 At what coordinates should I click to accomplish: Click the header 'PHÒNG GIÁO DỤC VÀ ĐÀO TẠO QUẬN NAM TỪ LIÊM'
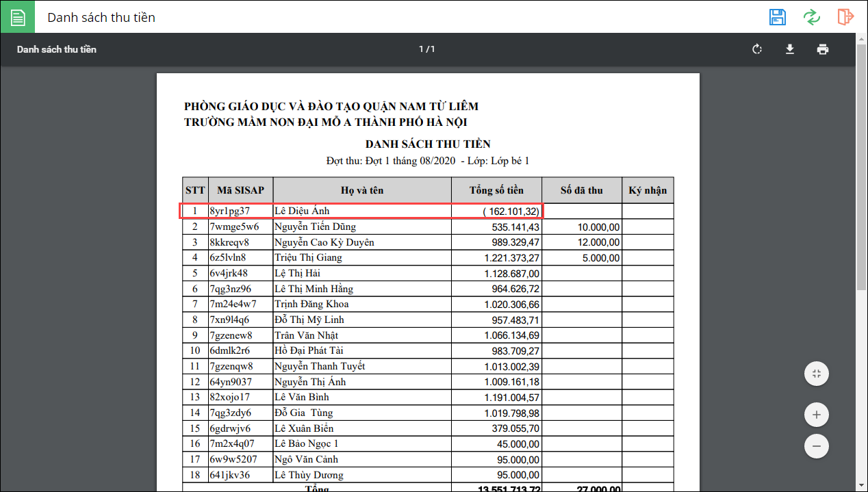[331, 107]
